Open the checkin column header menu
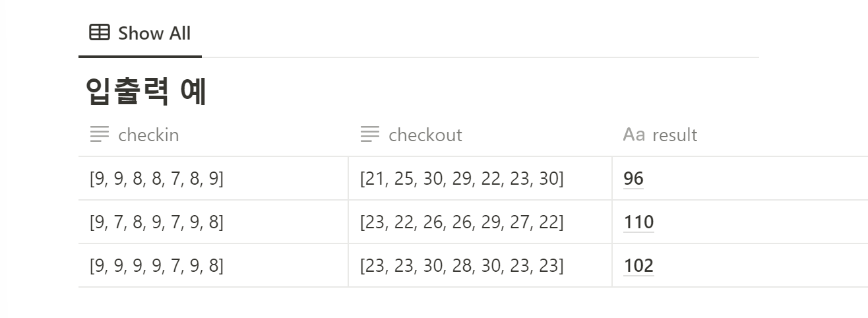 click(x=213, y=135)
